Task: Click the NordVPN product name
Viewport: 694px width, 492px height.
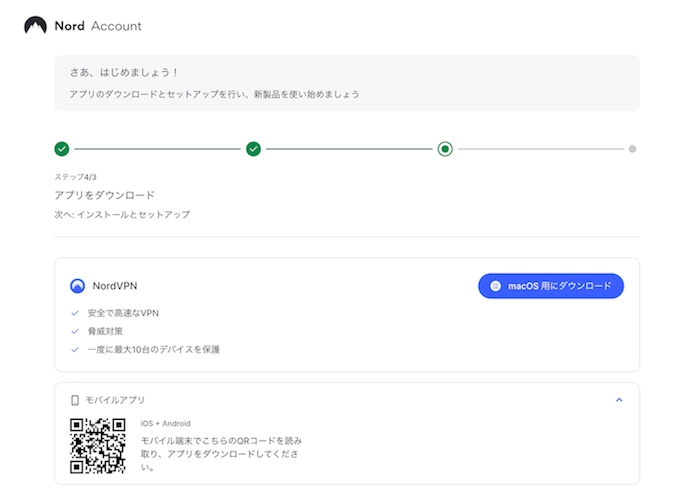Action: [x=115, y=286]
